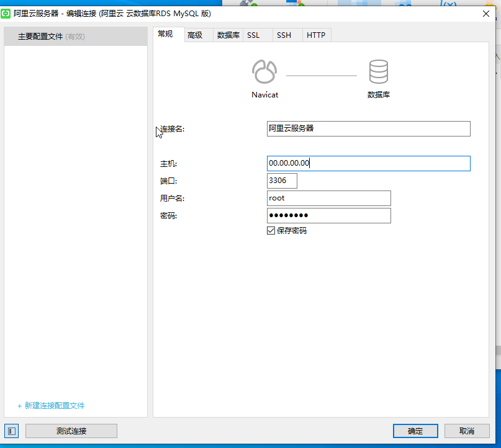Switch to the SSL tab
Screen dimensions: 501x448
click(258, 35)
